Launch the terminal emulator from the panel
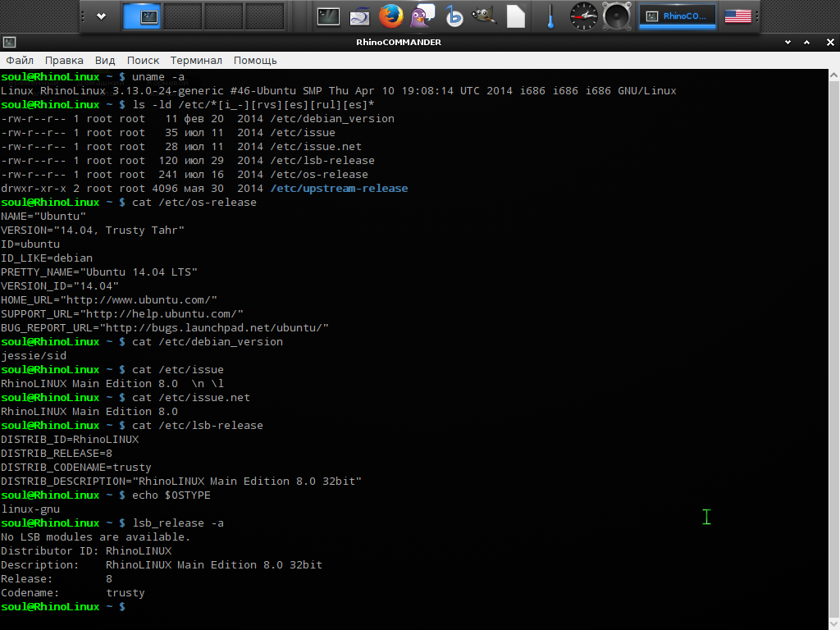This screenshot has height=630, width=840. [x=328, y=16]
